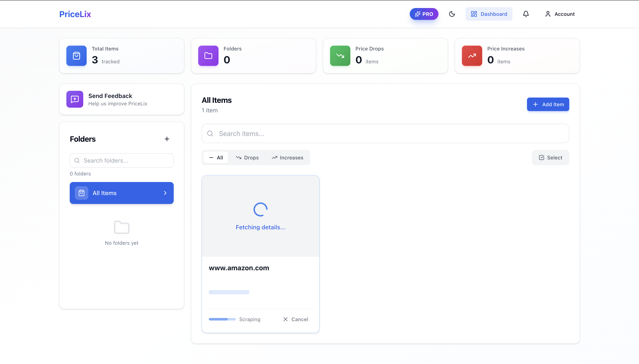The image size is (639, 364).
Task: Switch on the Increases filter
Action: (287, 158)
